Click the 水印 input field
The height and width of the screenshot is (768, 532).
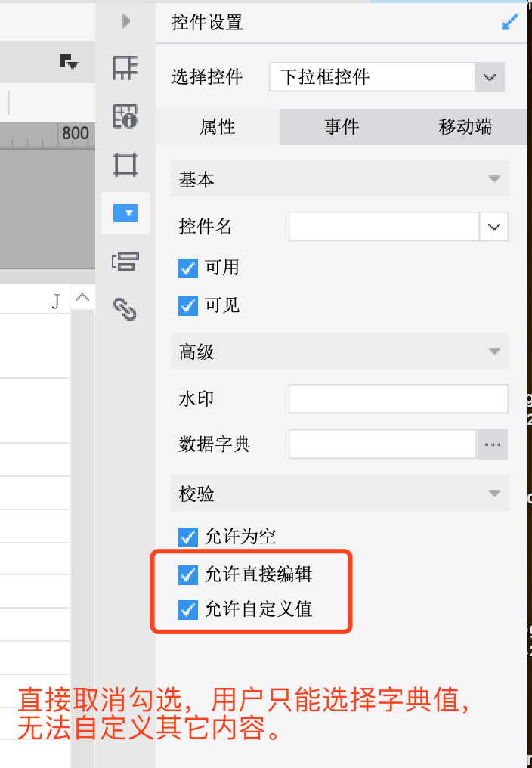[398, 398]
